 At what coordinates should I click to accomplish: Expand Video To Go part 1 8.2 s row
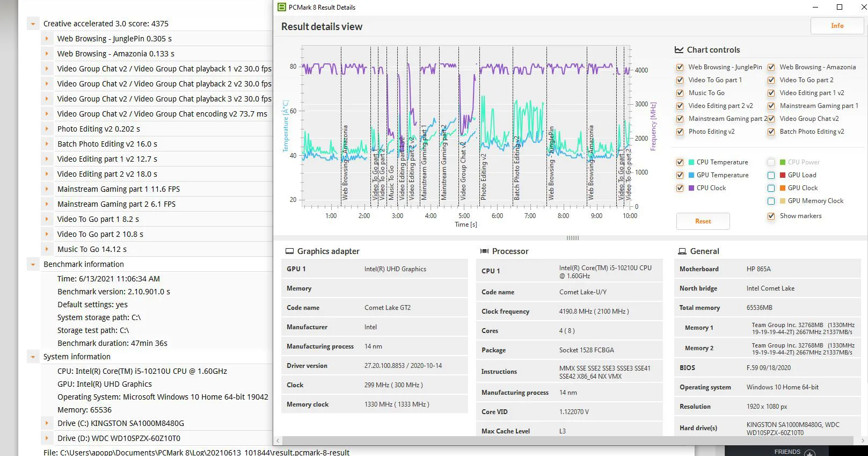(47, 219)
